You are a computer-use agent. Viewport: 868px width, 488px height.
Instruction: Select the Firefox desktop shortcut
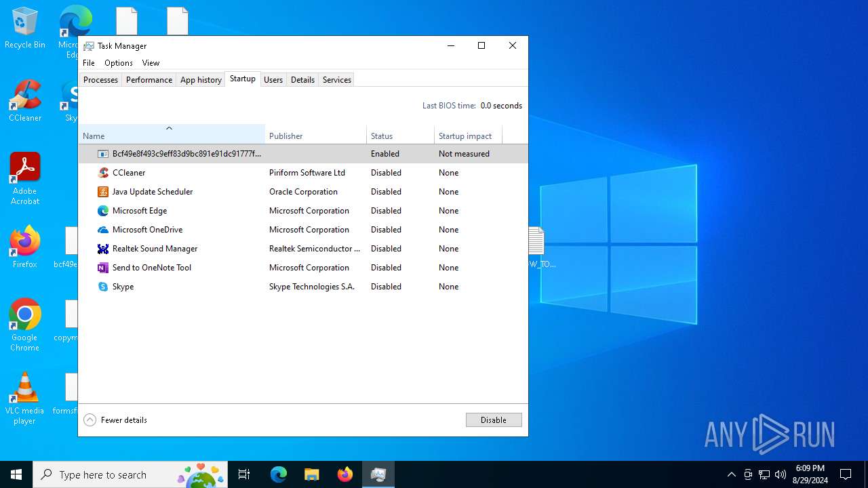click(x=25, y=247)
